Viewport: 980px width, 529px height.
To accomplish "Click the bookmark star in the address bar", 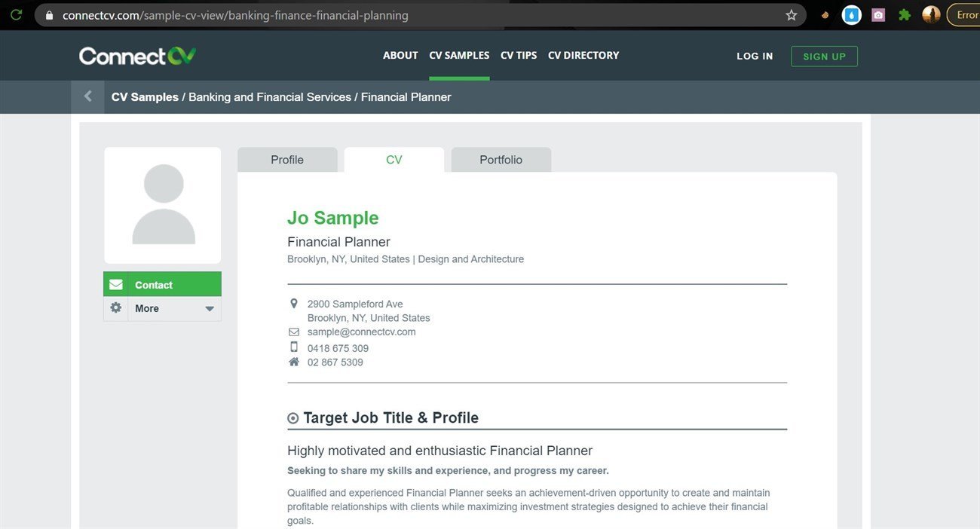I will point(791,14).
